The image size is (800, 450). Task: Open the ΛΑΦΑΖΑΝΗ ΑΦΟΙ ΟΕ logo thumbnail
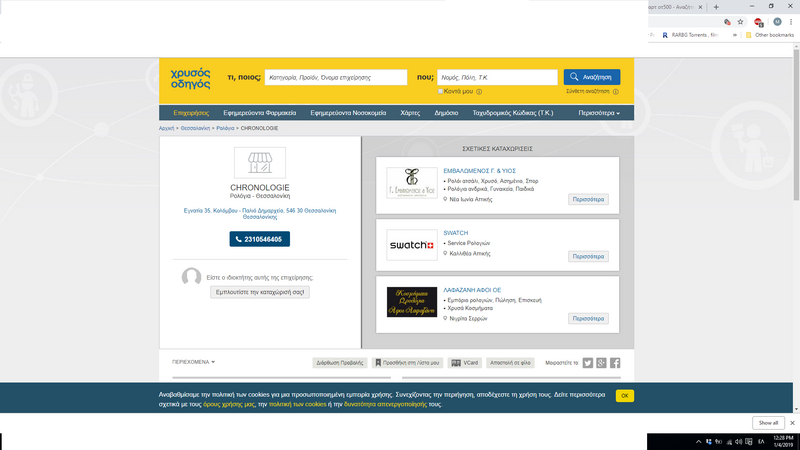click(x=412, y=302)
